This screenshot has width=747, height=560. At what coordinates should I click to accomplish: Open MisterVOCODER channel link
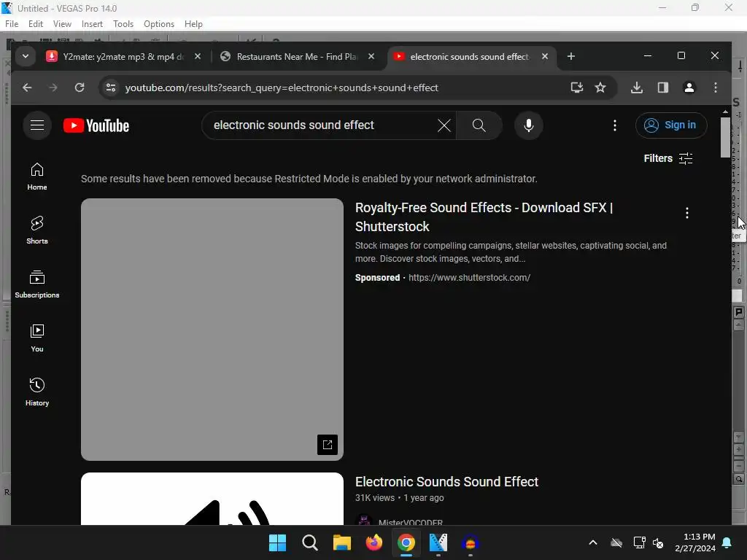click(411, 522)
